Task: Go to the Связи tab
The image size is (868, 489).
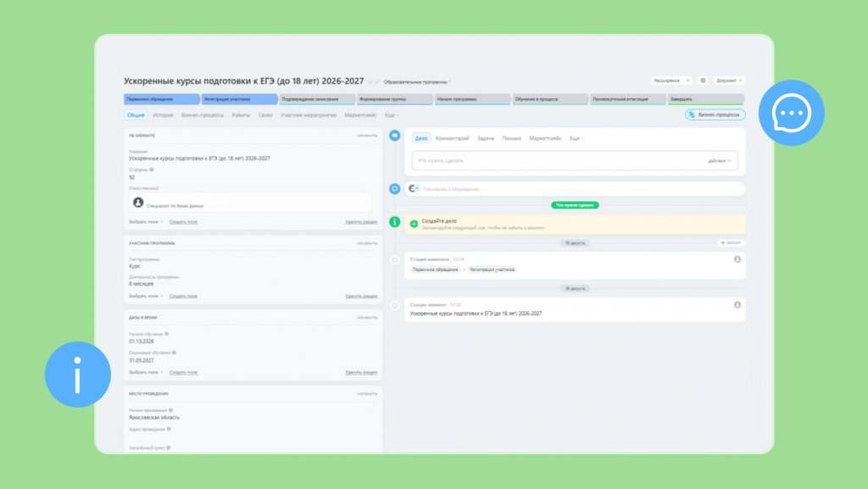Action: coord(265,115)
